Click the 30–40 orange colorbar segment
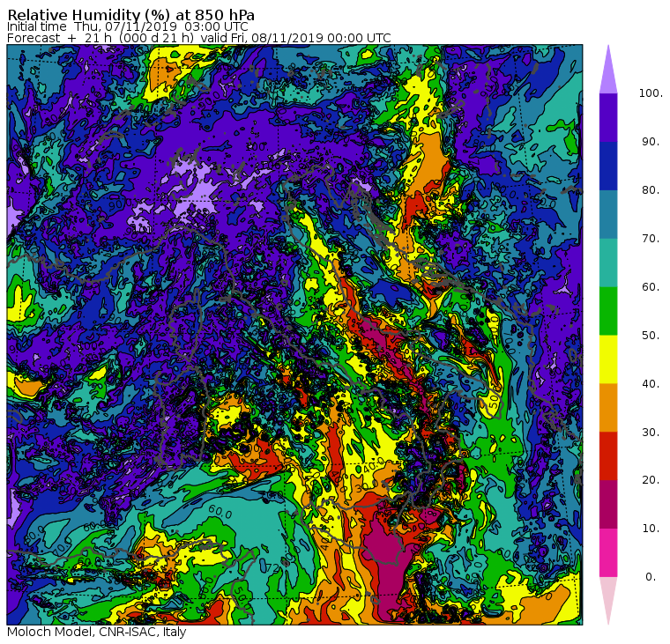 point(608,407)
